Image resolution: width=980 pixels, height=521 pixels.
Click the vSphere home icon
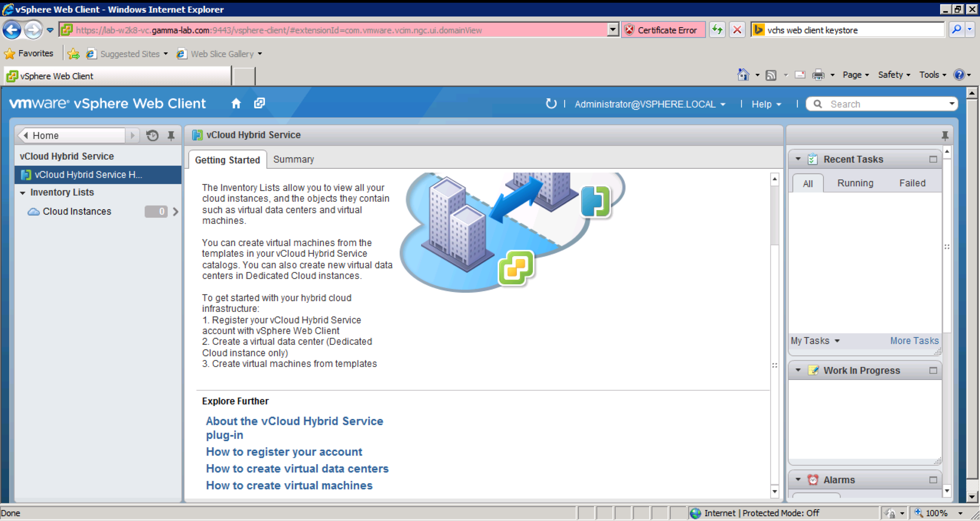pos(236,103)
